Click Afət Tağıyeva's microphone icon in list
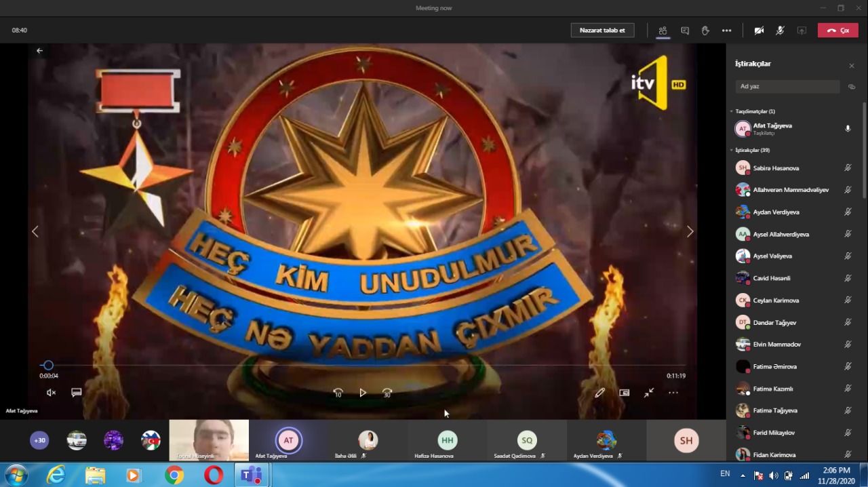Image resolution: width=868 pixels, height=487 pixels. 848,128
